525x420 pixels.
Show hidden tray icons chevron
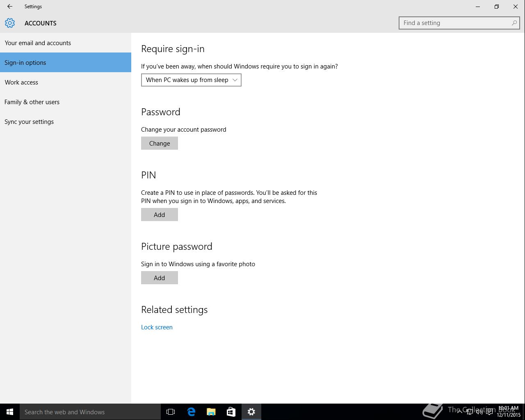click(x=460, y=412)
